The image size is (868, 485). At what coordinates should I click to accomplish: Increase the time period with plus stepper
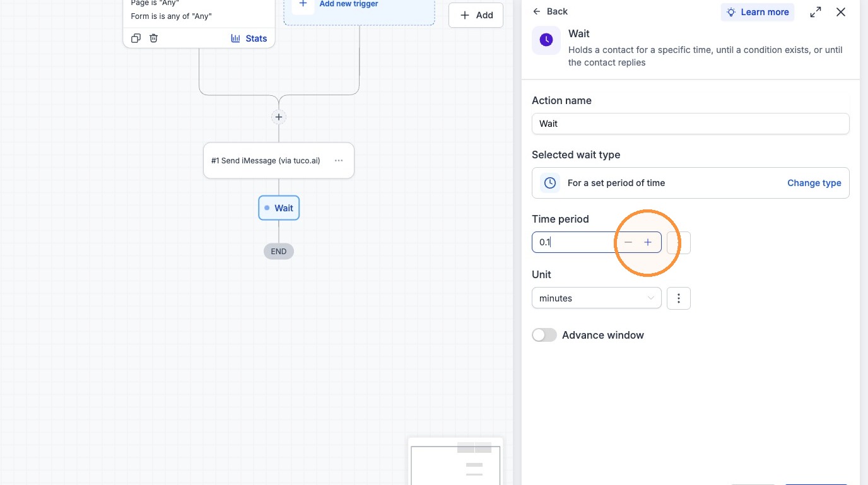click(x=647, y=242)
